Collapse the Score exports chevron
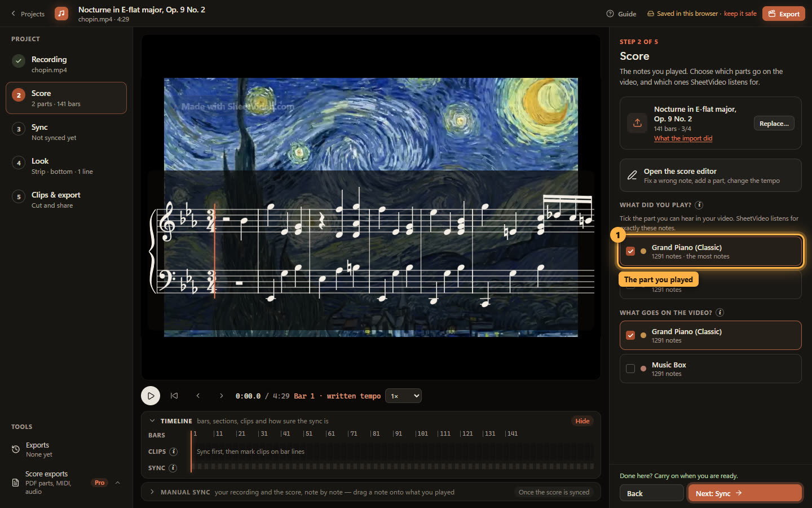This screenshot has height=508, width=812. click(117, 483)
